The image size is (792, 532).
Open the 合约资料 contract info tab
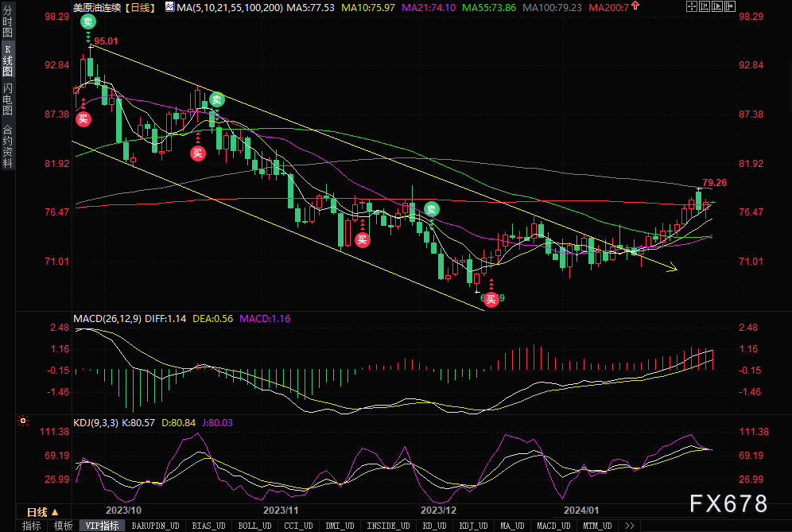(8, 146)
